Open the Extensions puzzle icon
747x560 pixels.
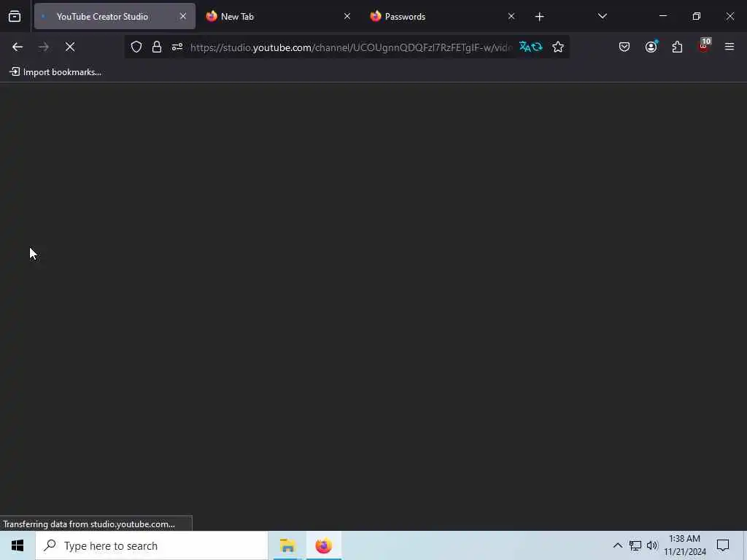pos(677,47)
